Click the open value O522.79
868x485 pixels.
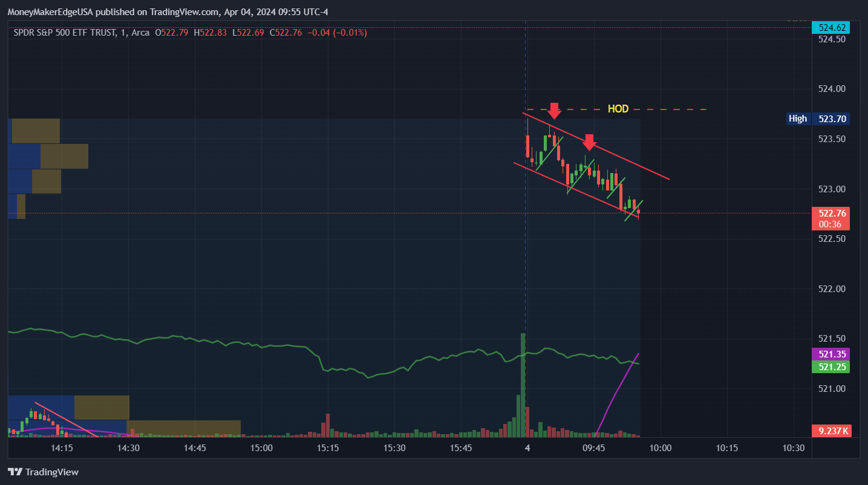tap(172, 33)
